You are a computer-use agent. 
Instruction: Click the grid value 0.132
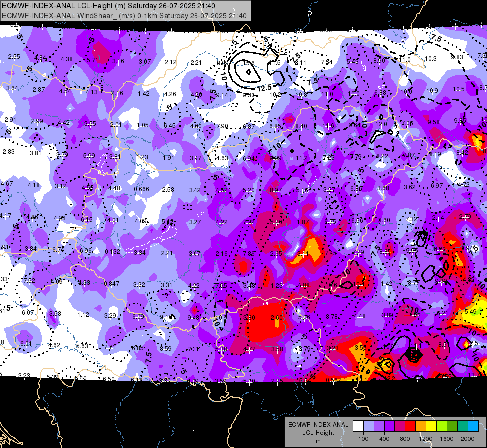(x=113, y=252)
